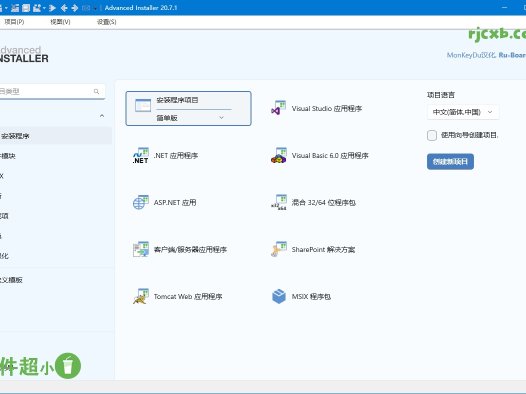526x394 pixels.
Task: Select the 混合 32/64 位程序包 icon
Action: click(x=278, y=202)
